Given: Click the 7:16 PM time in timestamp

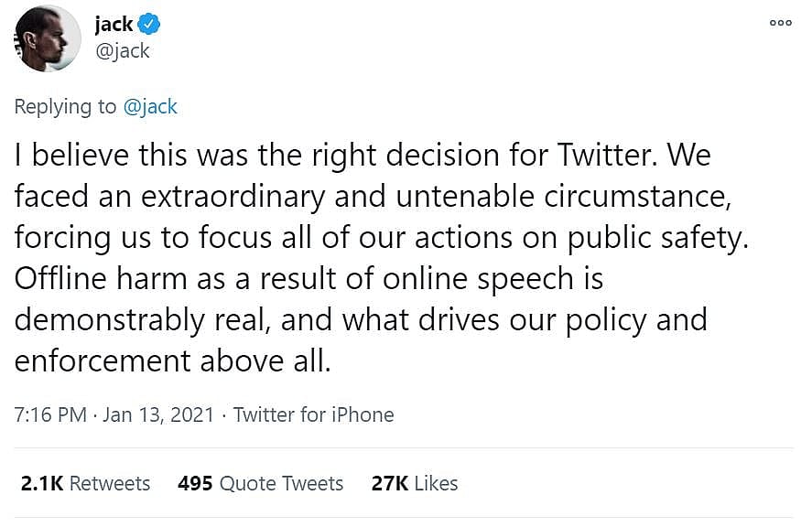Looking at the screenshot, I should (x=50, y=414).
